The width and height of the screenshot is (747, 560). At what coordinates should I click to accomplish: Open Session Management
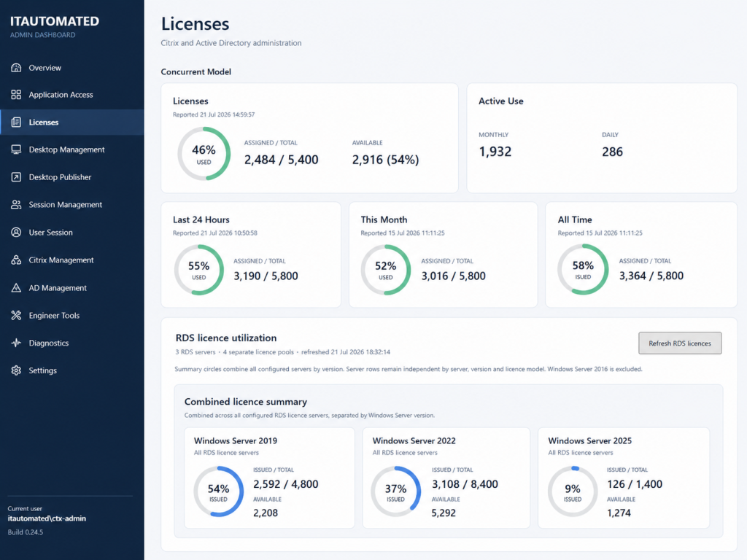pos(72,205)
